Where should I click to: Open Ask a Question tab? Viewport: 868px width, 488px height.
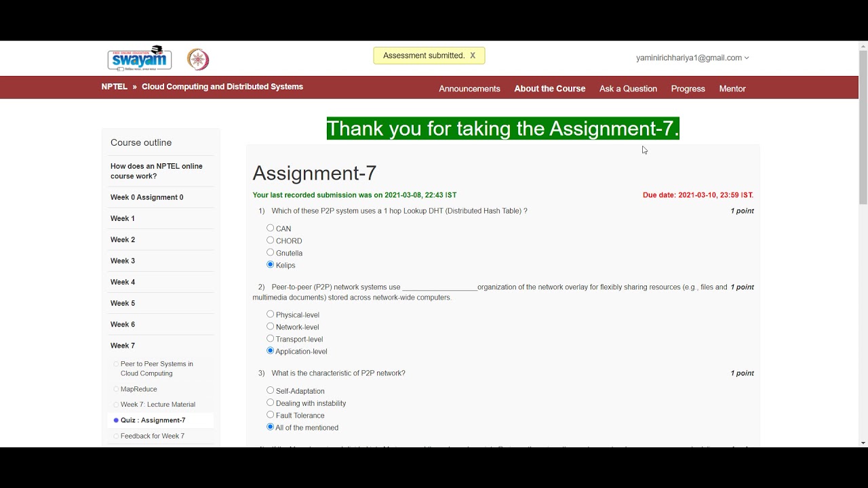coord(628,89)
